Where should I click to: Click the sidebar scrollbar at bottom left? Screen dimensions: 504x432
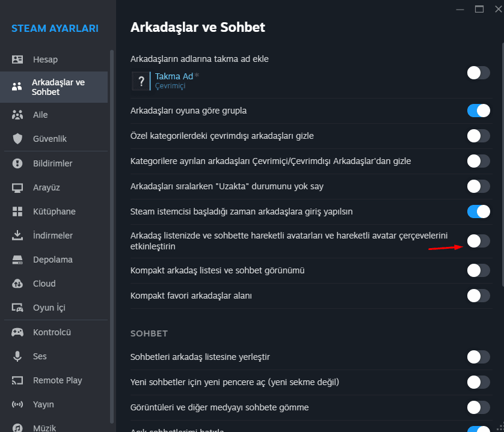(112, 415)
